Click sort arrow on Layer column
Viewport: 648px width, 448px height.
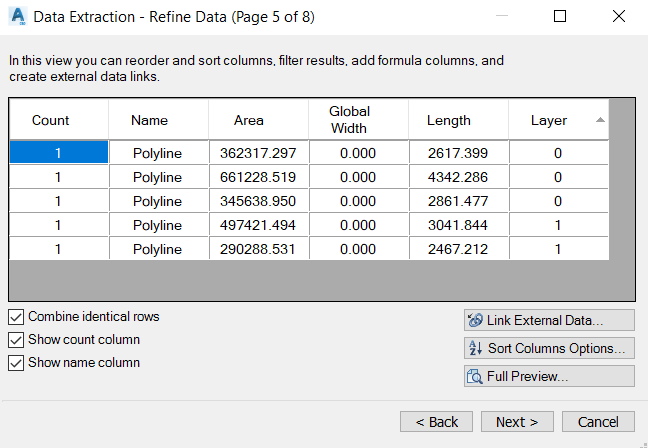[x=600, y=120]
